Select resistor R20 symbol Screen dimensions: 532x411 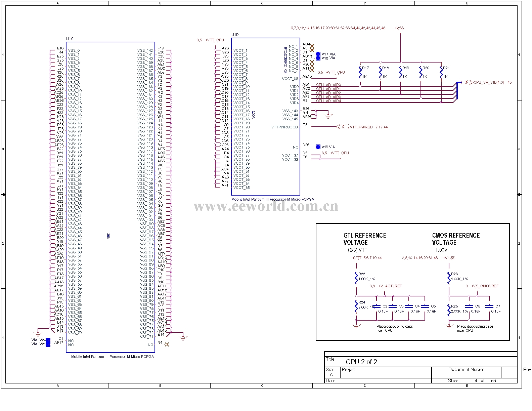click(420, 73)
